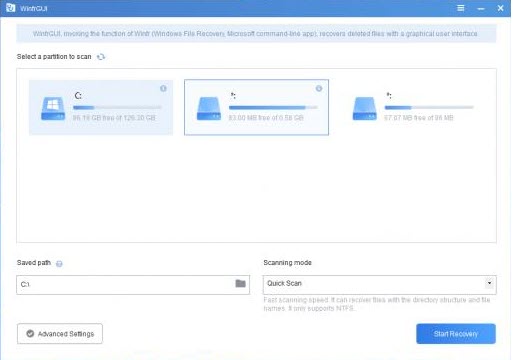
Task: Select the 0.58 GB partition card
Action: pos(256,107)
